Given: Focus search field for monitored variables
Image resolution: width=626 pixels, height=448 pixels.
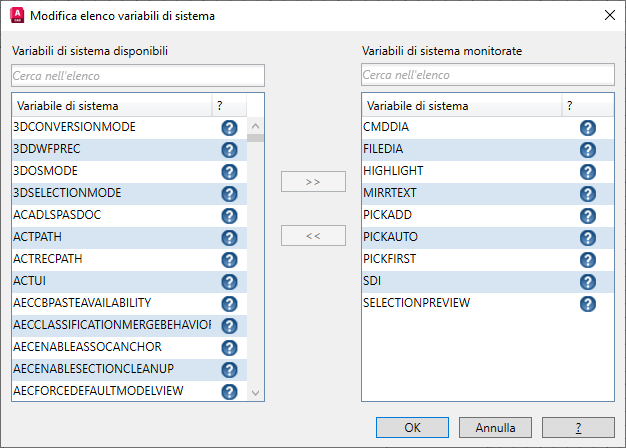Looking at the screenshot, I should [x=487, y=76].
